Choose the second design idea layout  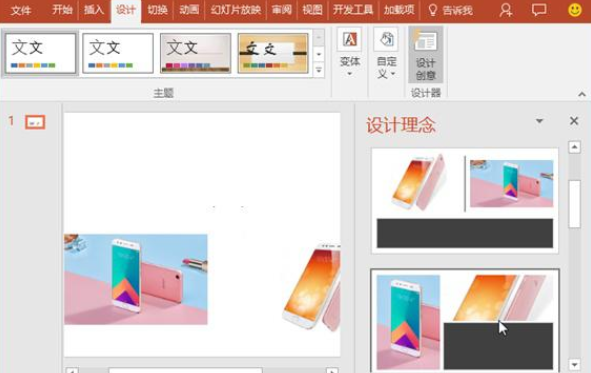pyautogui.click(x=465, y=320)
